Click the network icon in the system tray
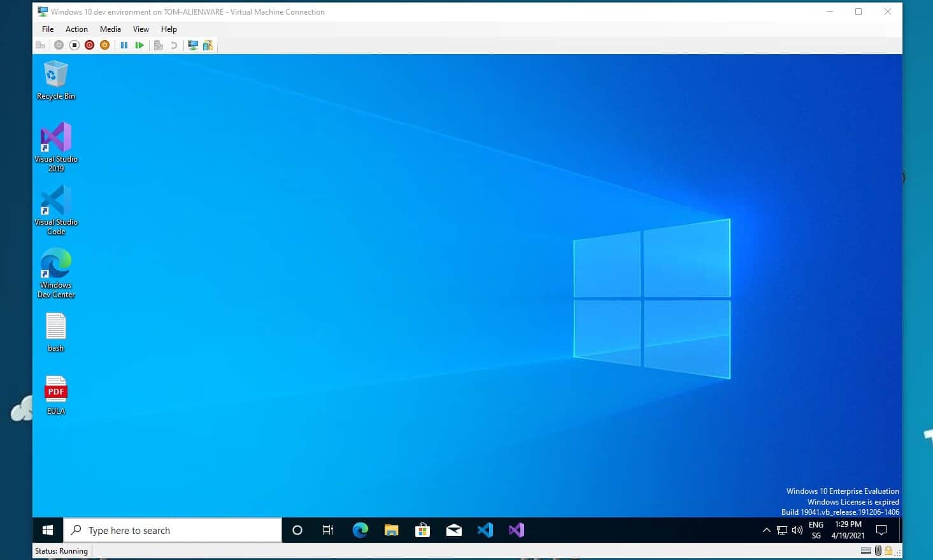Screen dimensions: 933x560 782,530
